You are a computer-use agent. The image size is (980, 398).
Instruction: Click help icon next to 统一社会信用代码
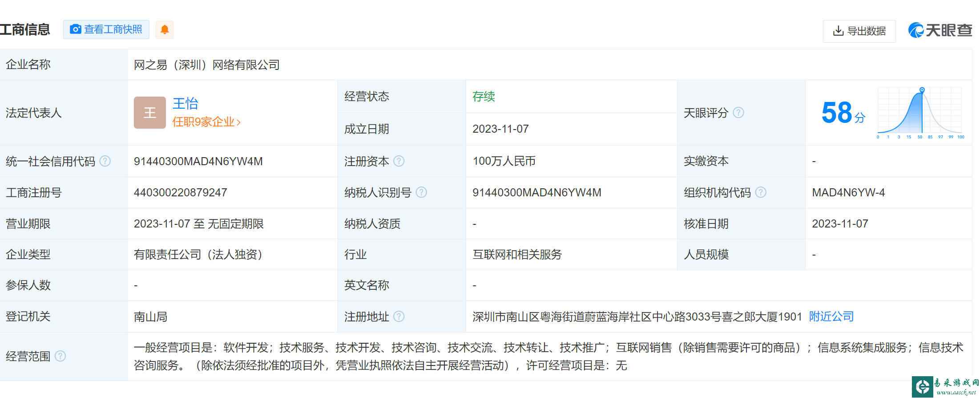tap(105, 161)
